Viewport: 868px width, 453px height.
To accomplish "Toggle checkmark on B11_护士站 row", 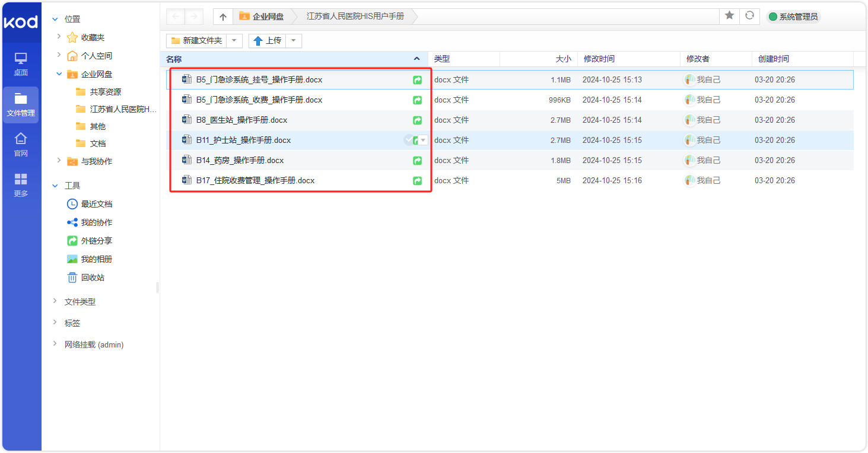I will [x=408, y=140].
